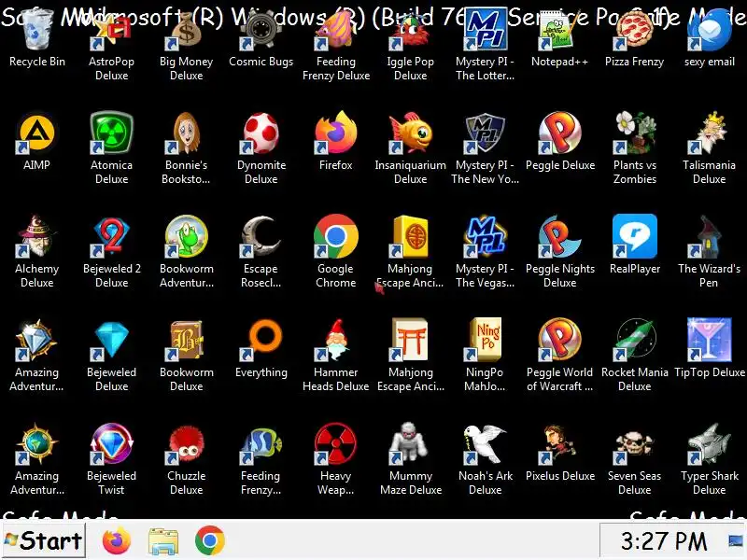Launch Escape Rosecliff moon icon
Viewport: 747px width, 560px height.
tap(261, 237)
